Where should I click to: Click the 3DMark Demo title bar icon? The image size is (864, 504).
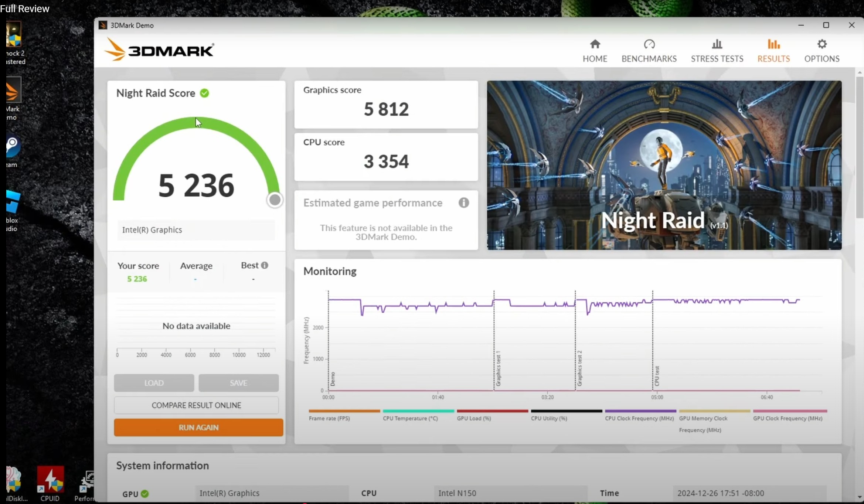(x=103, y=25)
